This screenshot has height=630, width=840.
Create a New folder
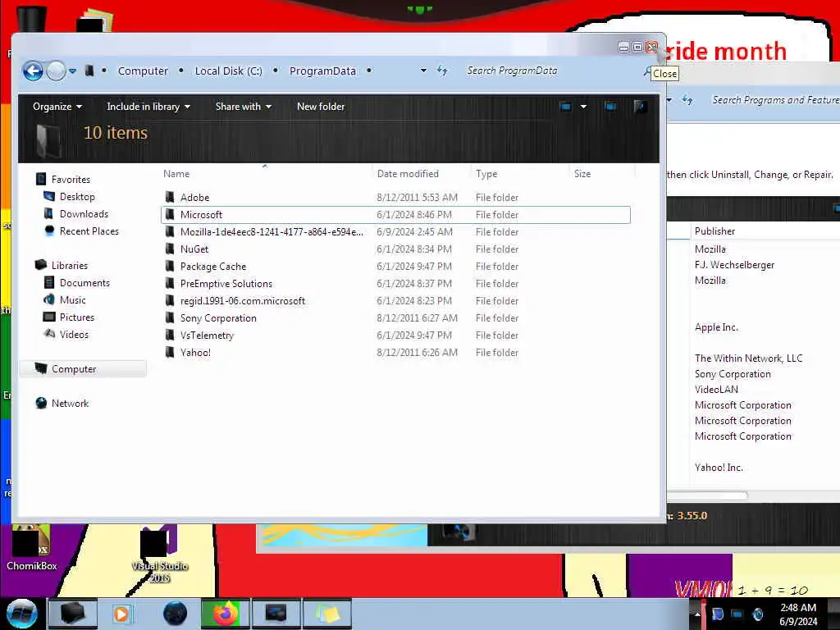coord(321,107)
